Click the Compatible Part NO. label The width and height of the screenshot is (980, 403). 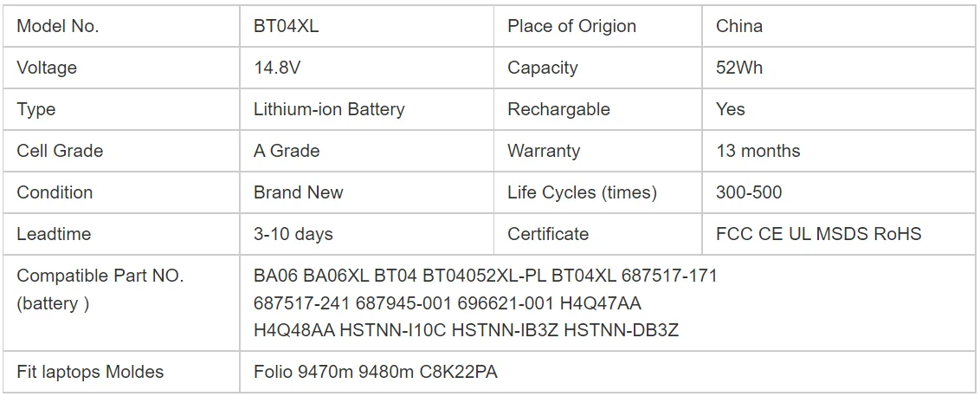tap(100, 276)
